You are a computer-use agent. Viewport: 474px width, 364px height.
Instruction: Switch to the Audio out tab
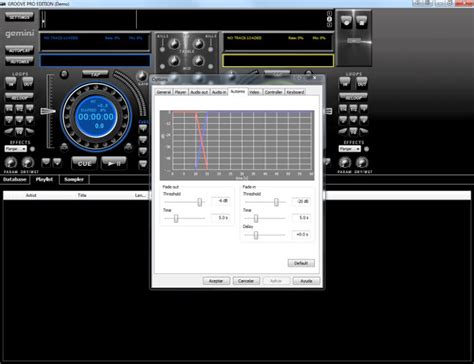click(199, 92)
